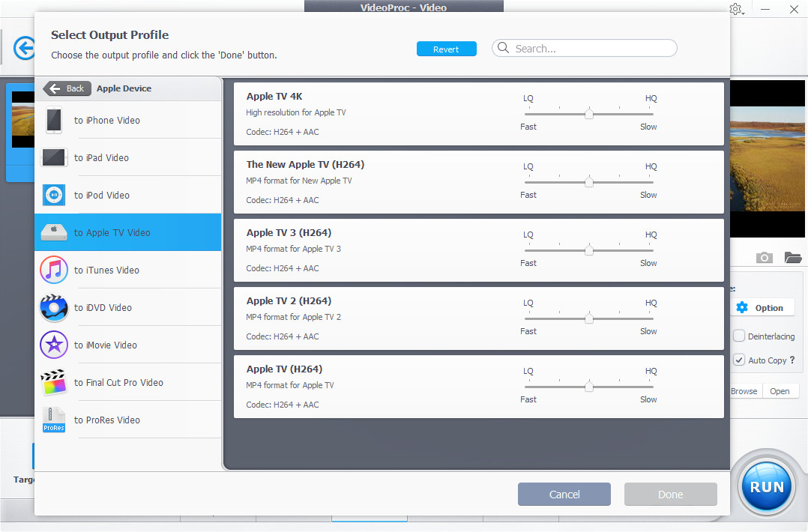808x532 pixels.
Task: Select to iPad Video category
Action: 127,157
